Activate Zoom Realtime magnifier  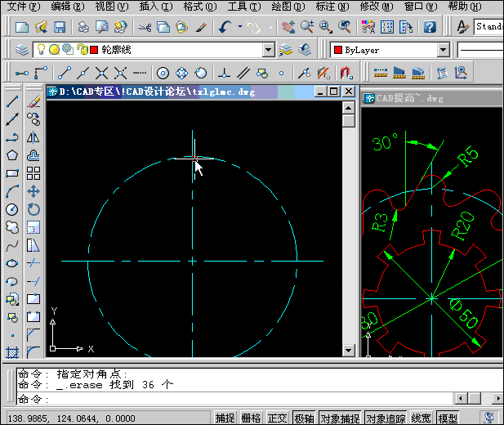coord(307,27)
